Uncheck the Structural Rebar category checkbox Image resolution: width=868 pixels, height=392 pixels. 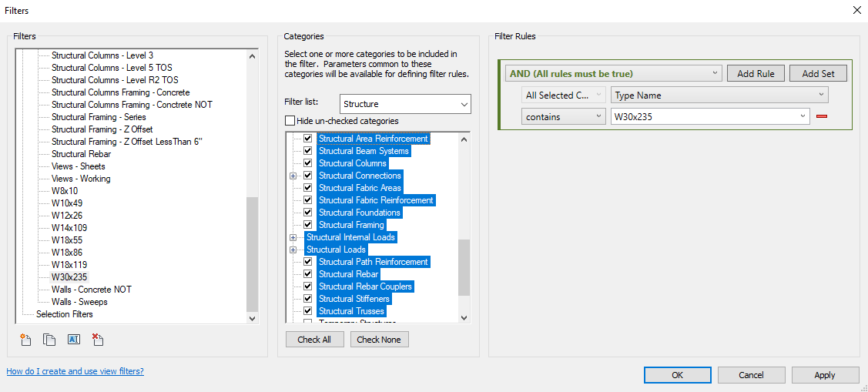(x=308, y=274)
